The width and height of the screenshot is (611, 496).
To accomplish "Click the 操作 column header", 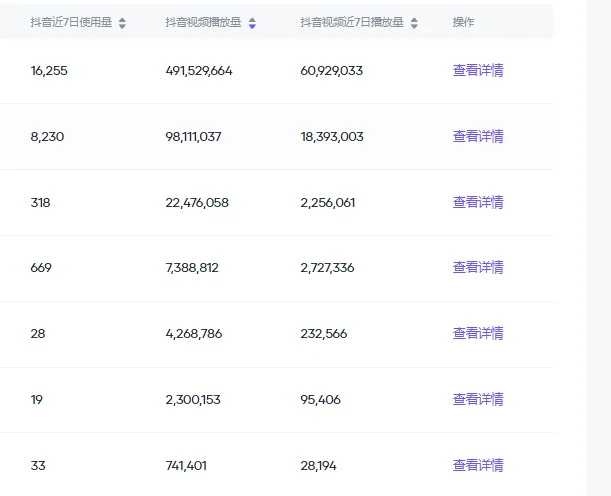I will pos(463,23).
